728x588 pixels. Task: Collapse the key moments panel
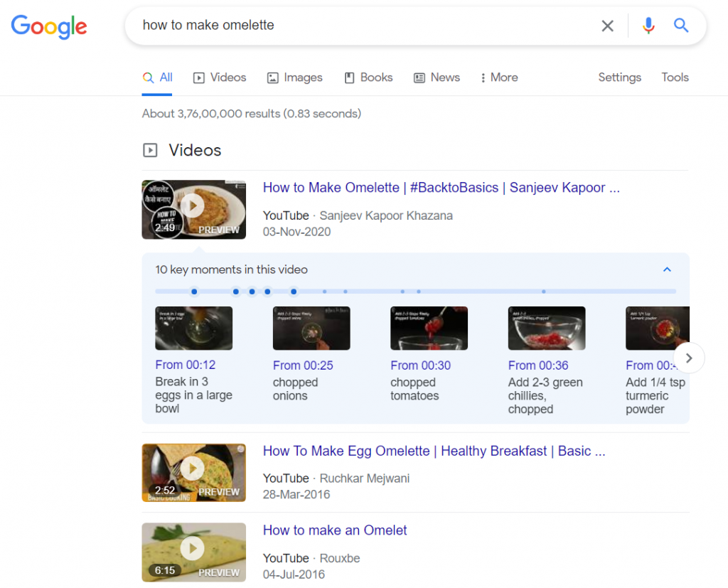tap(667, 269)
